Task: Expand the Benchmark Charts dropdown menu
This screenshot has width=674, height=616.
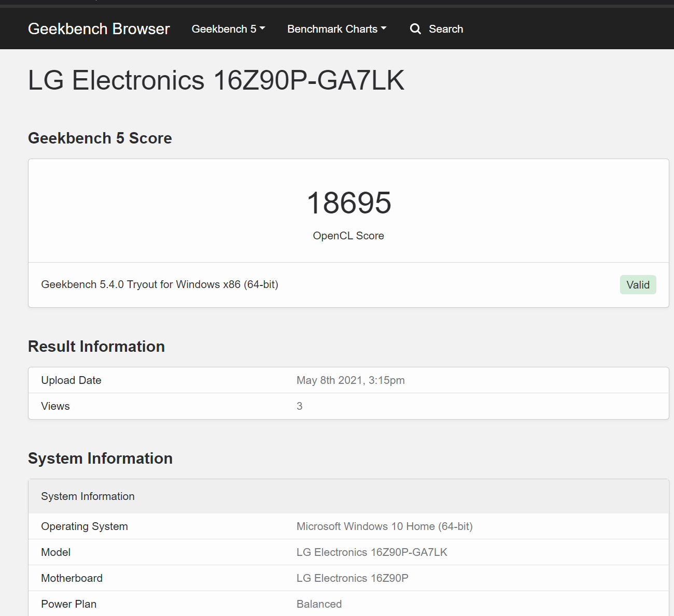Action: coord(337,29)
